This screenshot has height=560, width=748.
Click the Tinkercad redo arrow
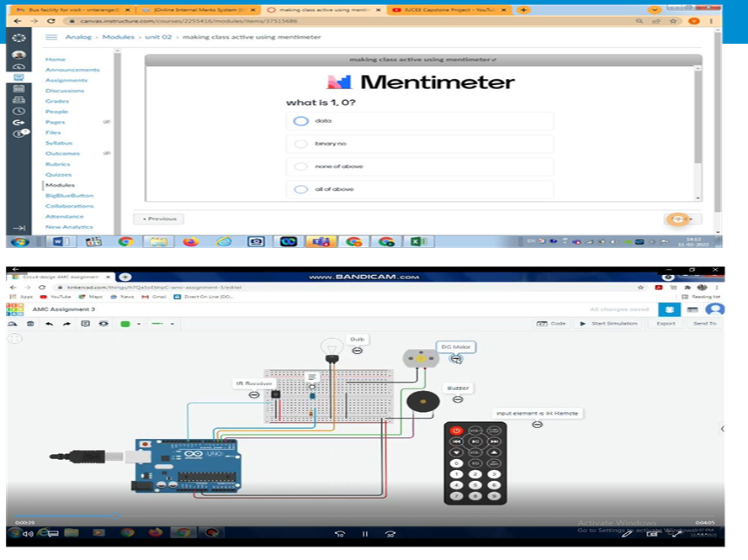66,324
